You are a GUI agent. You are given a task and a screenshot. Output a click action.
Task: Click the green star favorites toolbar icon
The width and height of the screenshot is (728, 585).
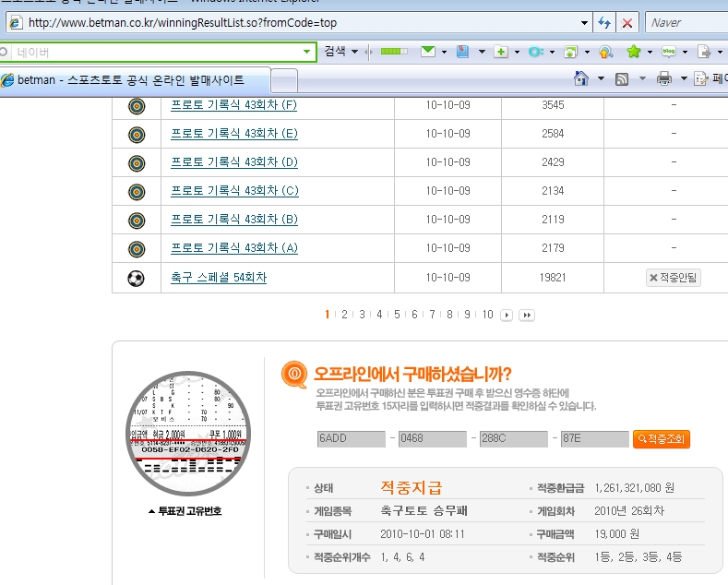(x=633, y=51)
